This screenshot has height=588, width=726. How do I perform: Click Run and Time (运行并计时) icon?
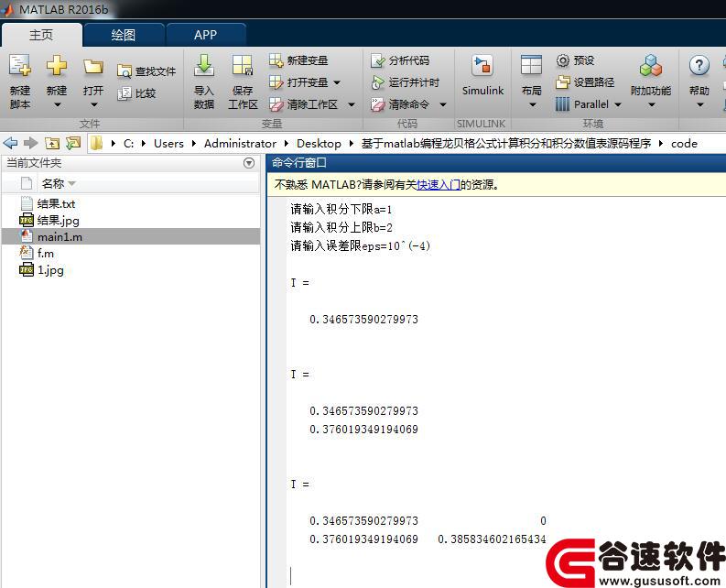point(378,82)
